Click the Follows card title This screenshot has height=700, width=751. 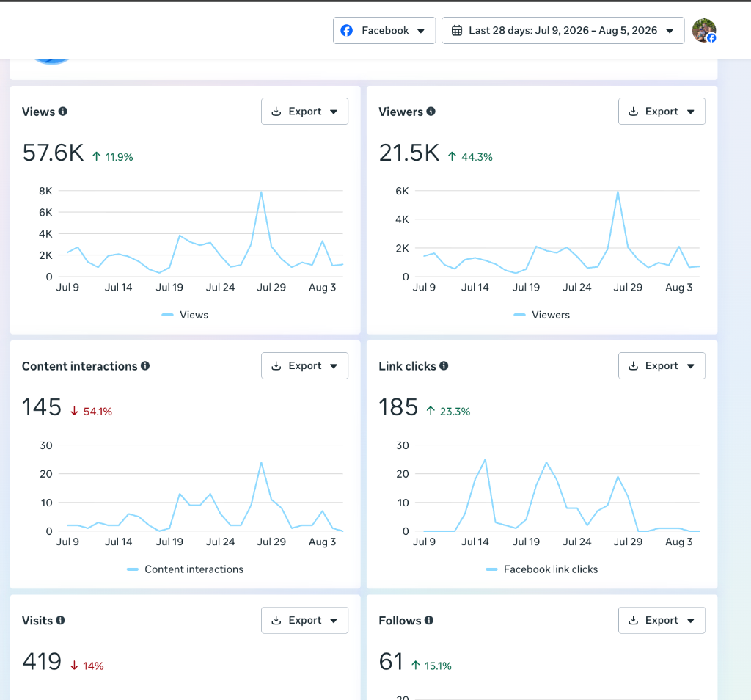[x=400, y=621]
